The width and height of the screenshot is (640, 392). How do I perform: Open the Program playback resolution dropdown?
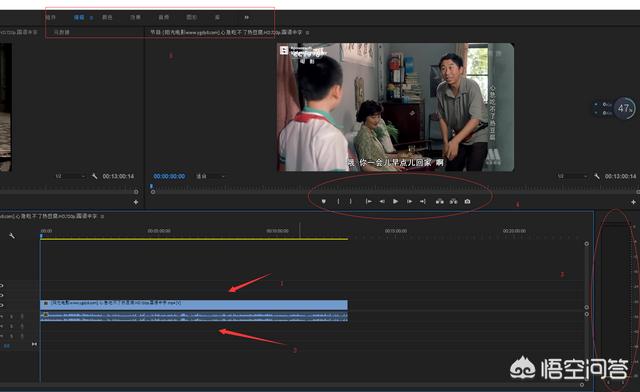572,176
